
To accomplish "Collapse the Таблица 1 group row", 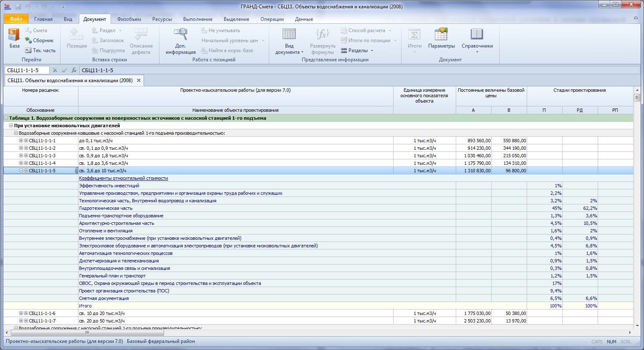I will click(6, 118).
